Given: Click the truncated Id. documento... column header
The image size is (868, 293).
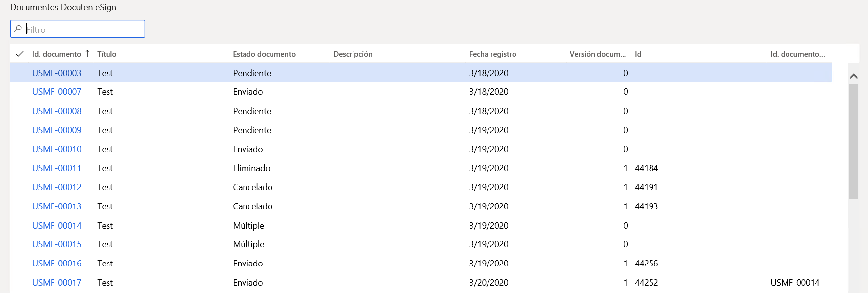Looking at the screenshot, I should pos(798,54).
